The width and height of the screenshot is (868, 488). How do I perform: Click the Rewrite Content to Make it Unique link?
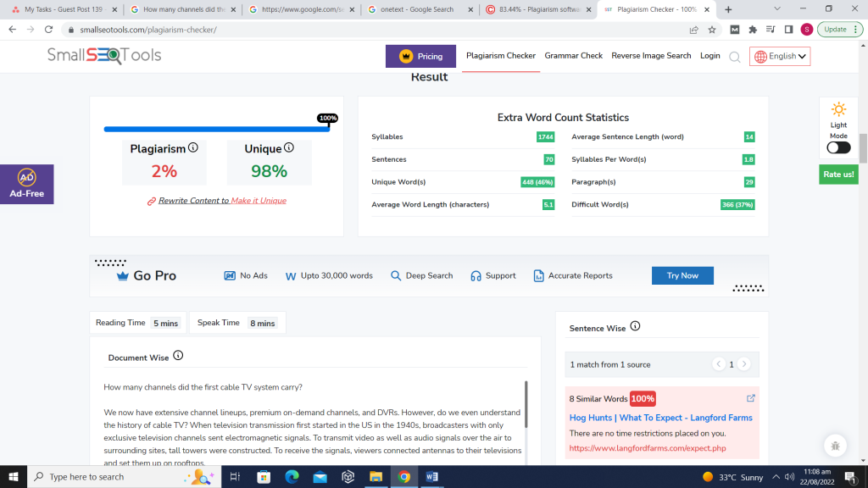click(x=216, y=201)
